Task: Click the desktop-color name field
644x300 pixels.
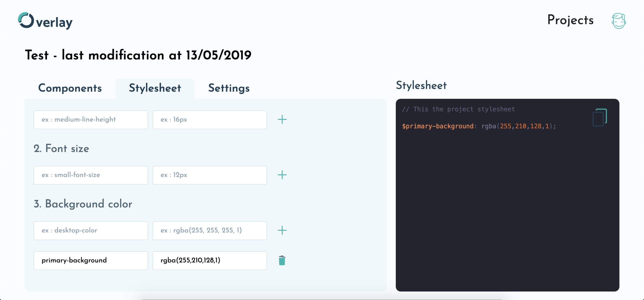Action: tap(91, 230)
